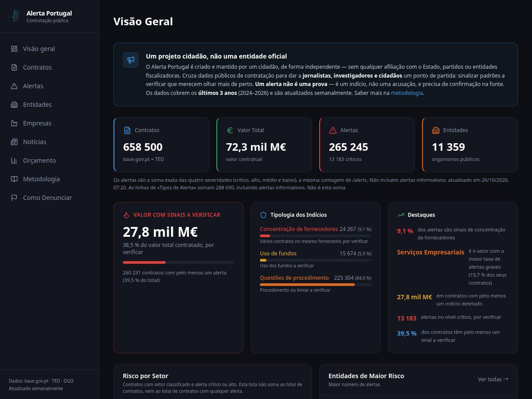Click the euro icon on Valor Total card
This screenshot has height=399, width=532.
pos(230,130)
